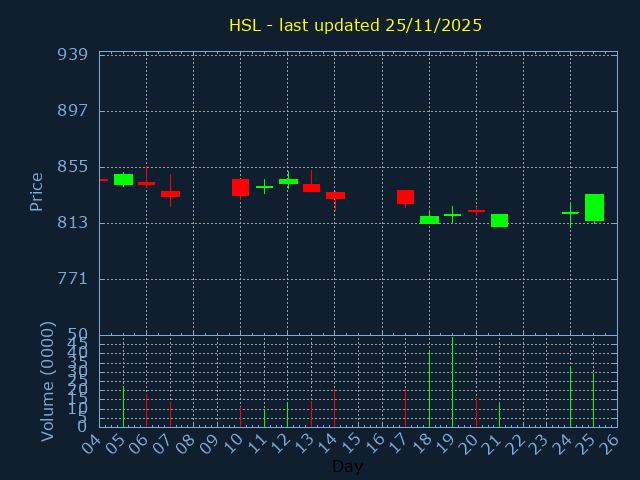Click the green candle on day 18
The width and height of the screenshot is (640, 480).
pos(429,219)
